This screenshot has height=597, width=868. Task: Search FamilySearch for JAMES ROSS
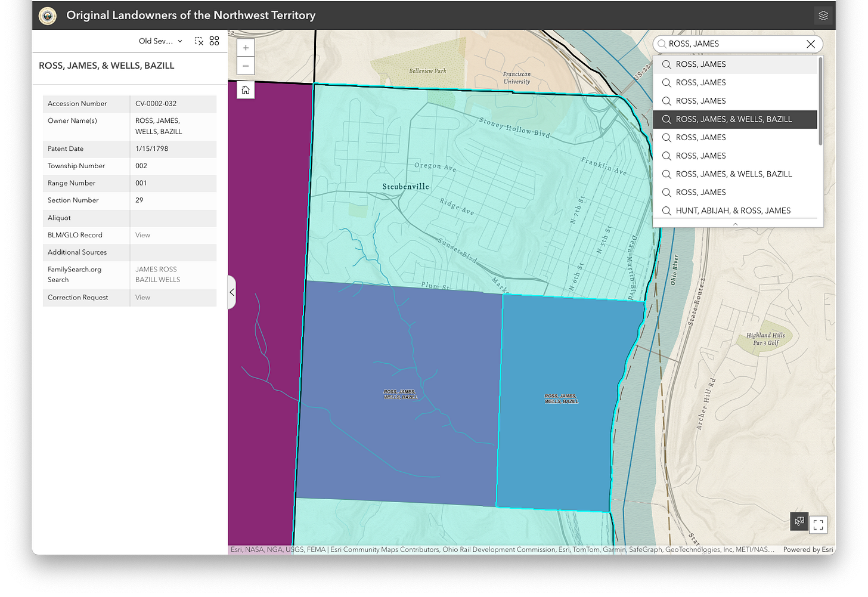[x=156, y=270]
